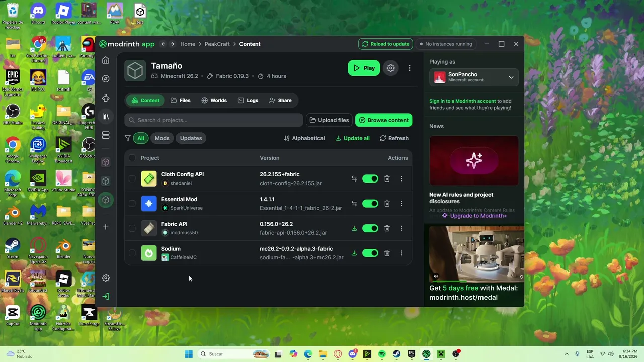Open the Share tab

coord(280,100)
